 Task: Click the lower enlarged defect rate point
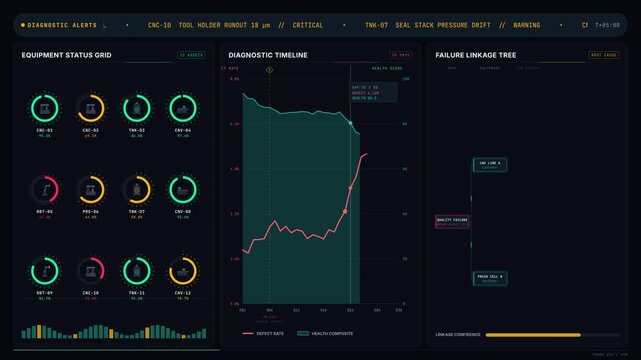[345, 212]
